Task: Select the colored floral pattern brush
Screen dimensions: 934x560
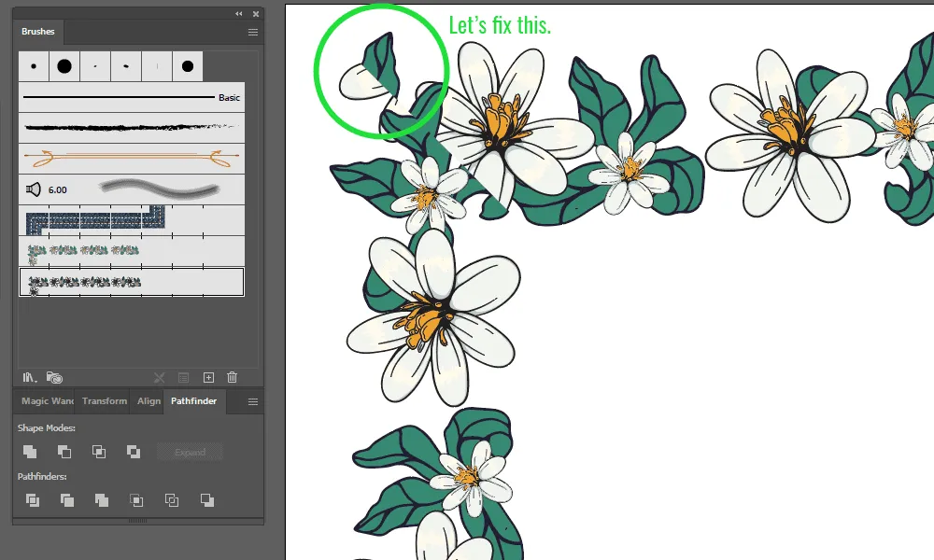Action: click(132, 251)
